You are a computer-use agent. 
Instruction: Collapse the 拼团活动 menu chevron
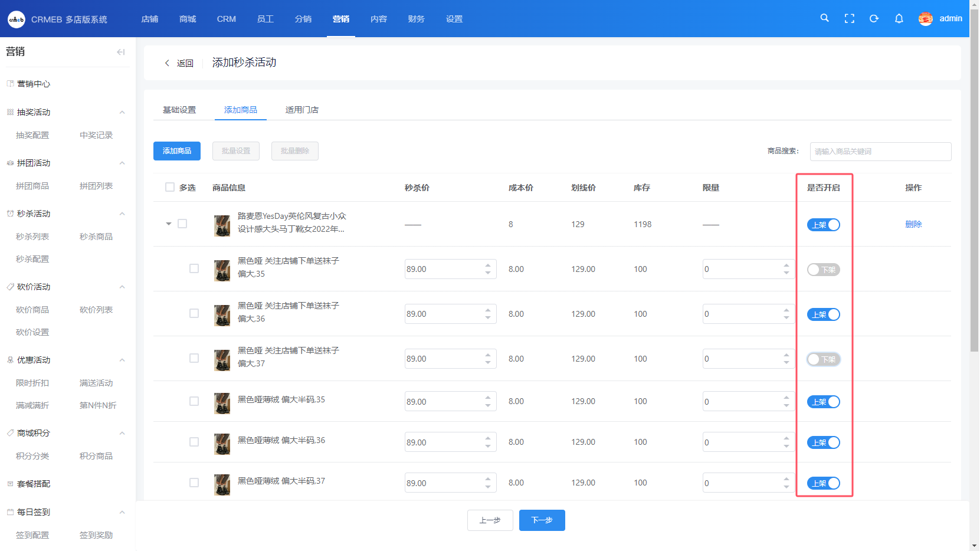coord(122,163)
